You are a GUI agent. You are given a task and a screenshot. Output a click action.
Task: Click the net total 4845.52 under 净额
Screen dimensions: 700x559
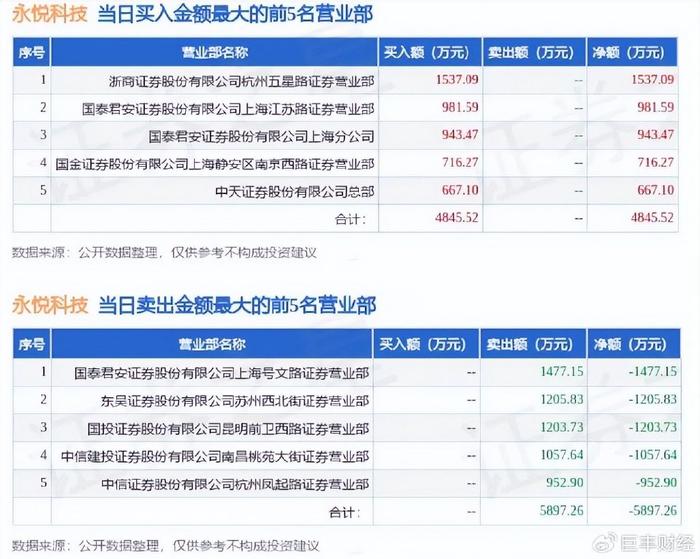click(652, 218)
